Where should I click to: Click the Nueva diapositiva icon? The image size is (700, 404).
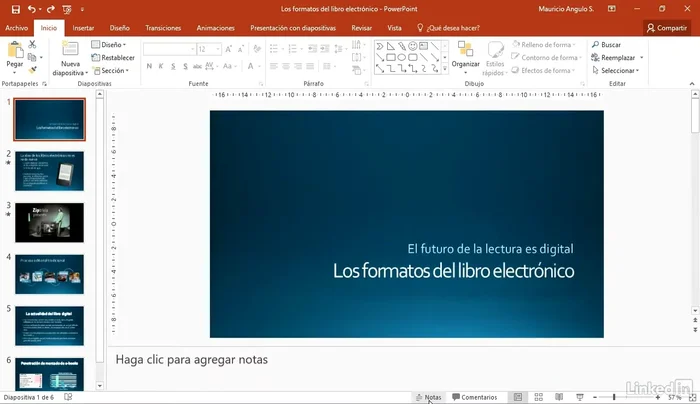click(70, 49)
